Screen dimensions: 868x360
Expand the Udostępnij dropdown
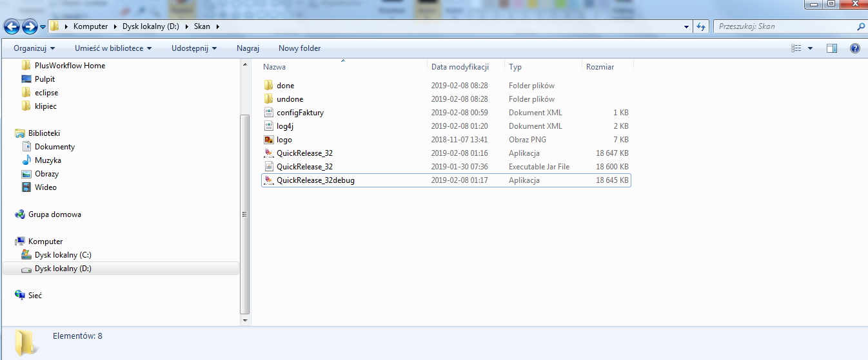click(x=193, y=48)
